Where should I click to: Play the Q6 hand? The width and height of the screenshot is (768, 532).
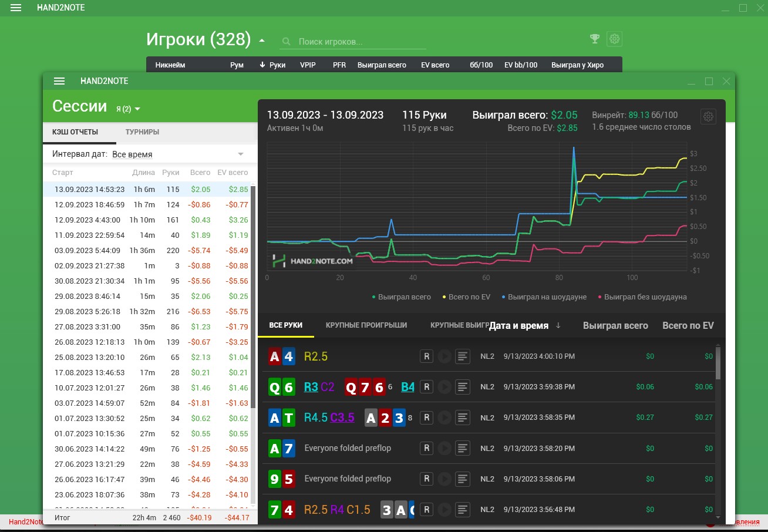tap(444, 387)
